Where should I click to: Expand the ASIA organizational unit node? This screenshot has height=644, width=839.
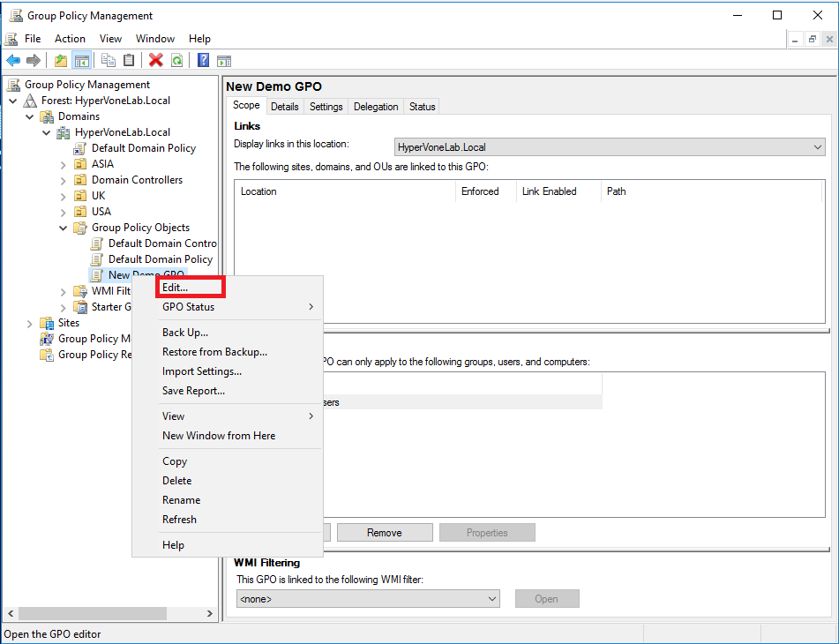point(61,163)
